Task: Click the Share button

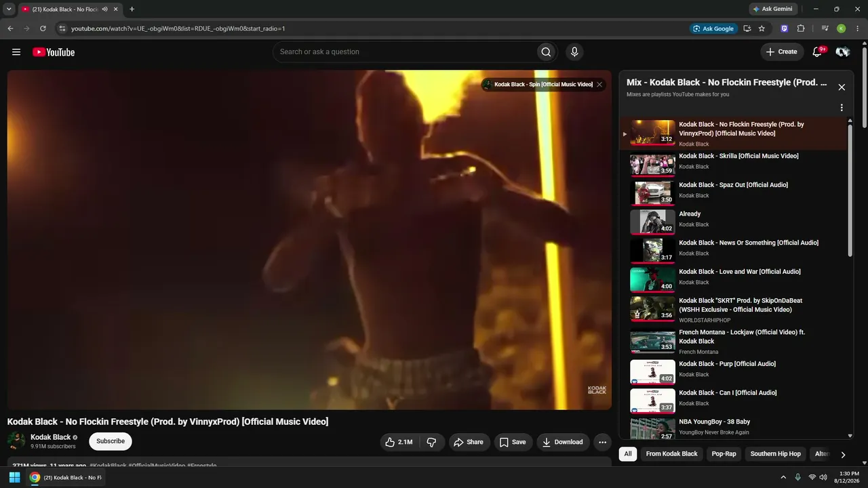Action: click(469, 442)
